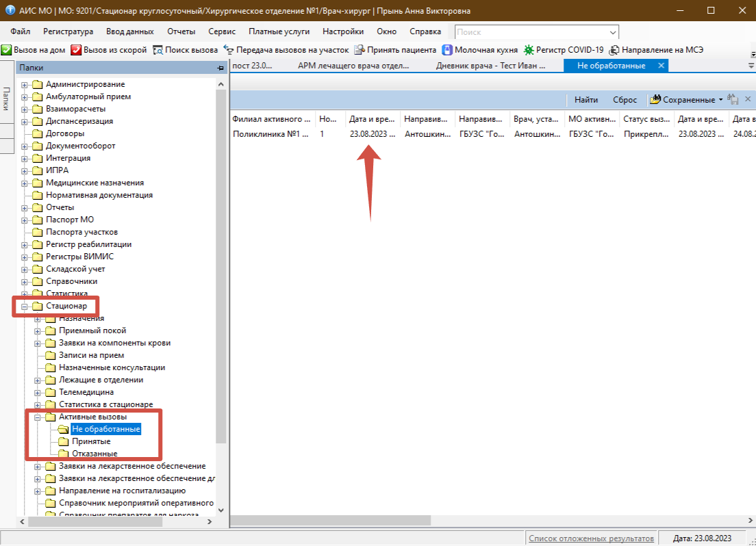Switch to 'АРМ лечащего врача отдел...' tab

[353, 66]
